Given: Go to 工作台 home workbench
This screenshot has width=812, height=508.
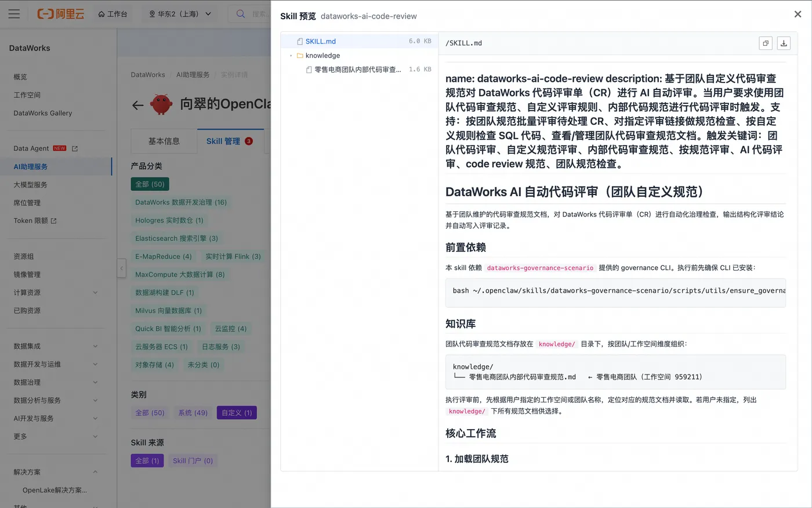Looking at the screenshot, I should tap(113, 14).
